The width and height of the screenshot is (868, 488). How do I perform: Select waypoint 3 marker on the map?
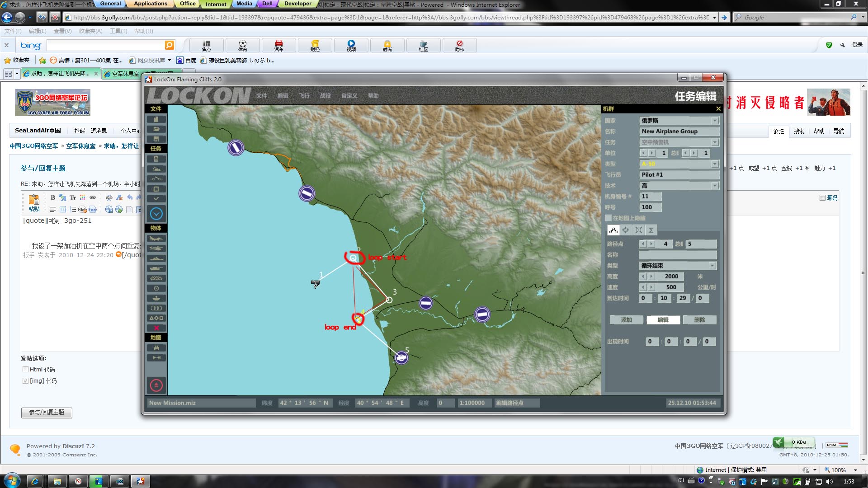(x=389, y=300)
